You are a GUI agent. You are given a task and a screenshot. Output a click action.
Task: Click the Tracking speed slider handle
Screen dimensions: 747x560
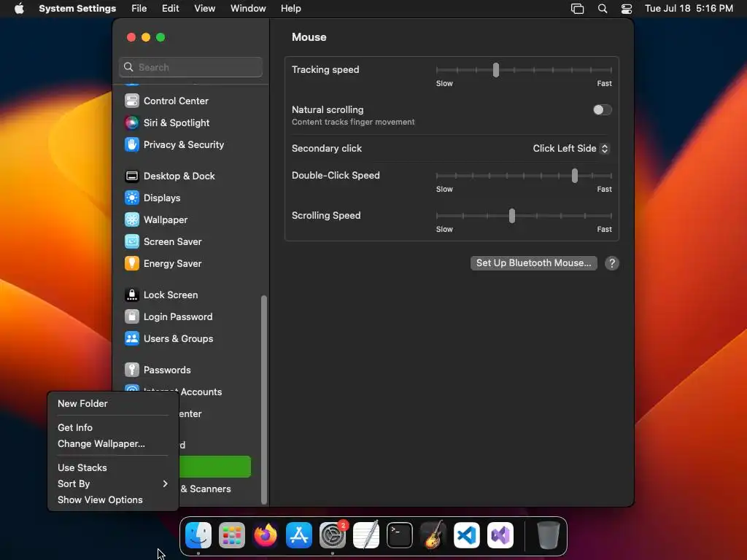pos(496,70)
